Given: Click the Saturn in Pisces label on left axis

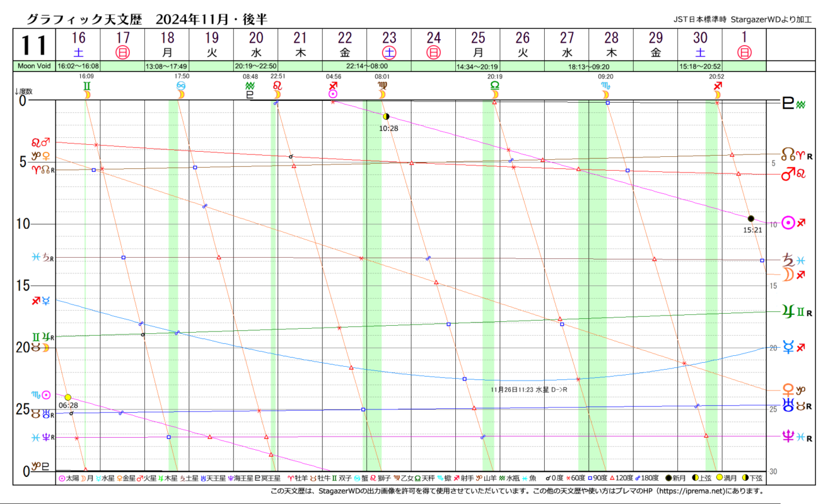Looking at the screenshot, I should [44, 258].
